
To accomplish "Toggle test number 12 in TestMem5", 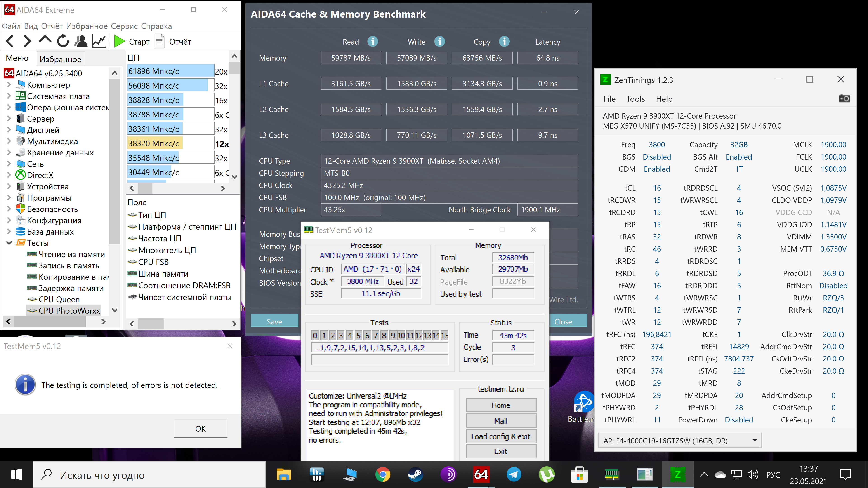I will pos(418,335).
